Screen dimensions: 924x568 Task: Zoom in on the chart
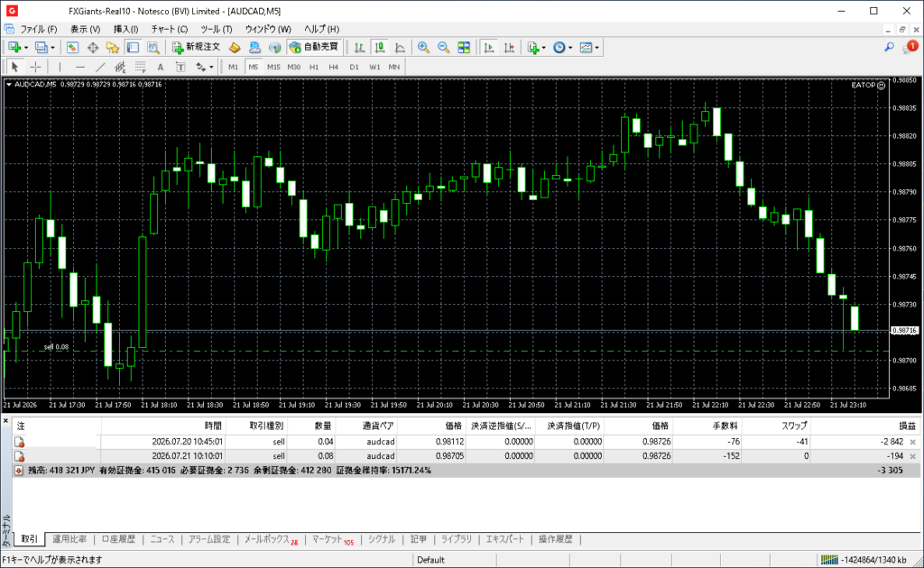click(423, 48)
